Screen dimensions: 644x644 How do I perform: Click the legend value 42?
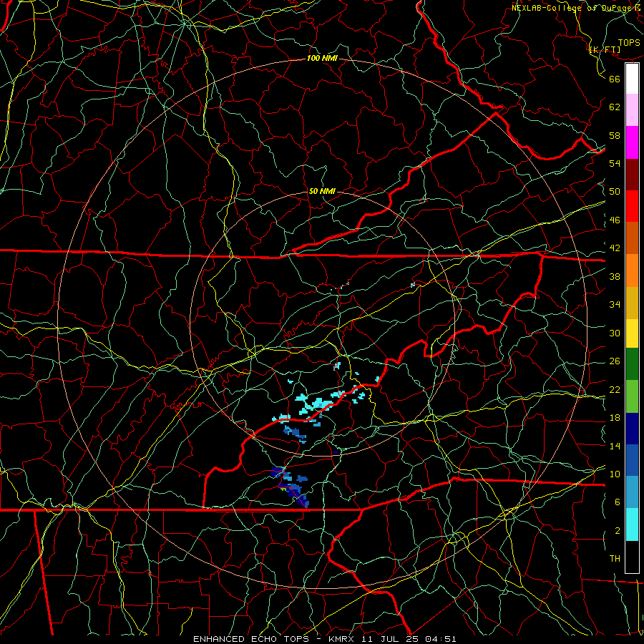coord(615,248)
